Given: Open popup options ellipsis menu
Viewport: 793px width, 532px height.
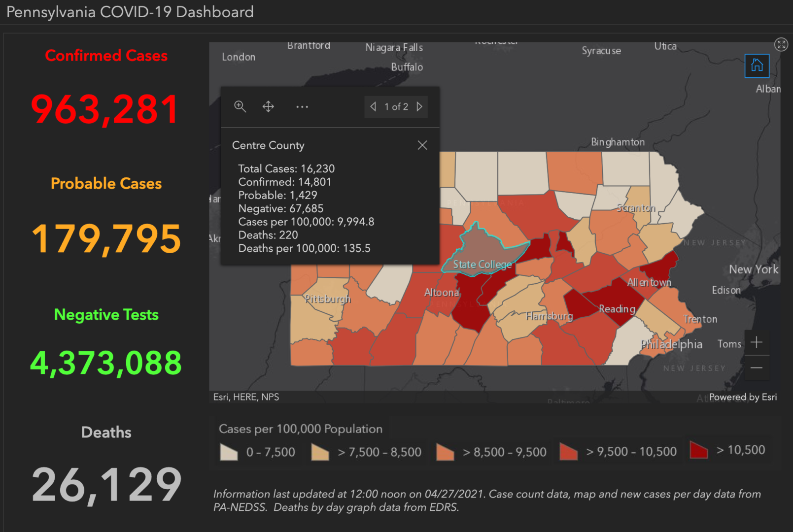Looking at the screenshot, I should pos(302,106).
